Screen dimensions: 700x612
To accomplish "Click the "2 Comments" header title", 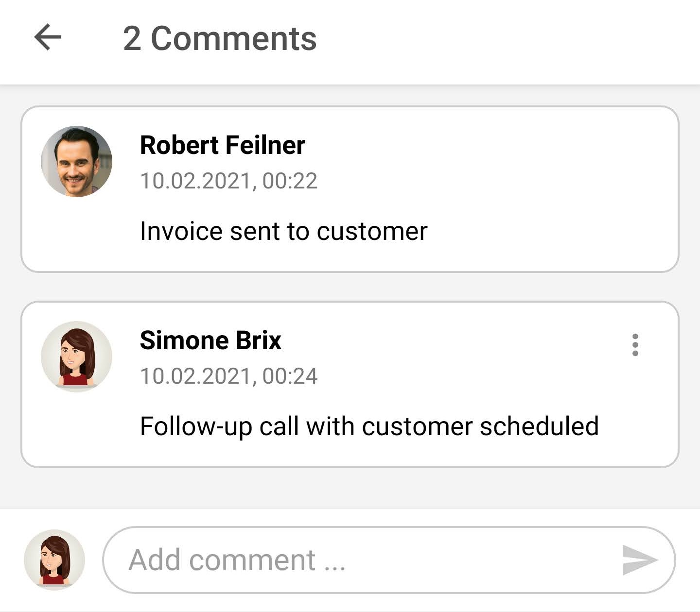I will tap(220, 38).
